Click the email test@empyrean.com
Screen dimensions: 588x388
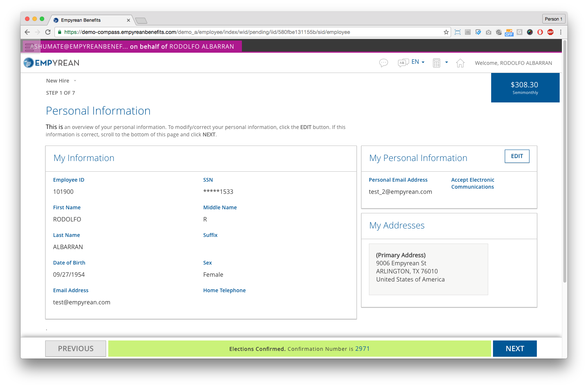(82, 302)
